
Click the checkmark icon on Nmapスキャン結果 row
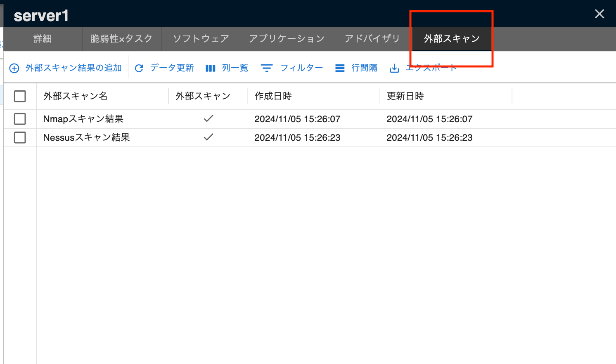coord(208,119)
